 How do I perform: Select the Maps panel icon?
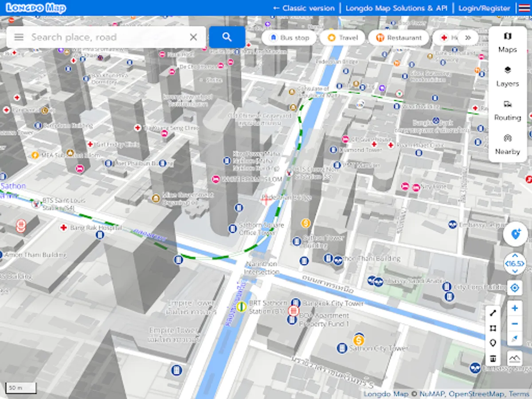click(507, 43)
